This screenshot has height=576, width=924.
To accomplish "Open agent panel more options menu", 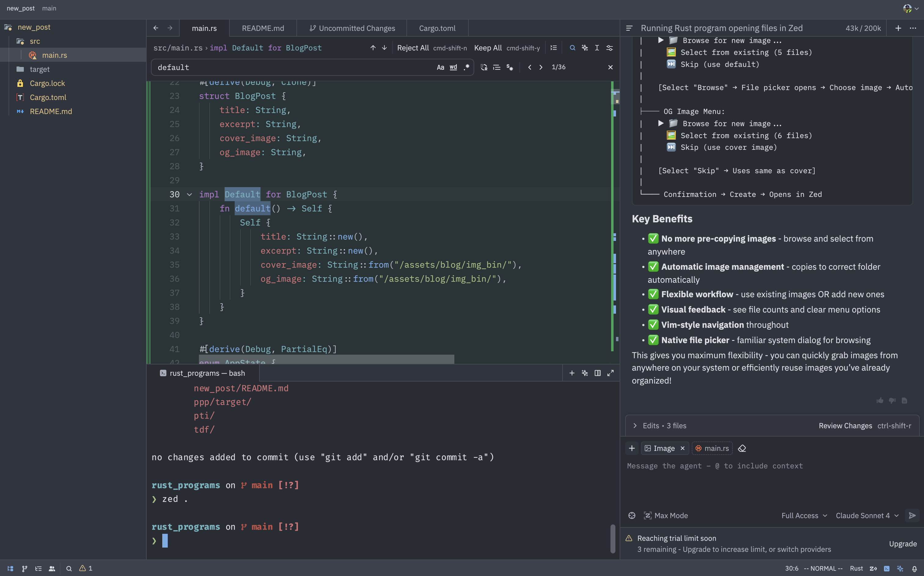I will [913, 28].
